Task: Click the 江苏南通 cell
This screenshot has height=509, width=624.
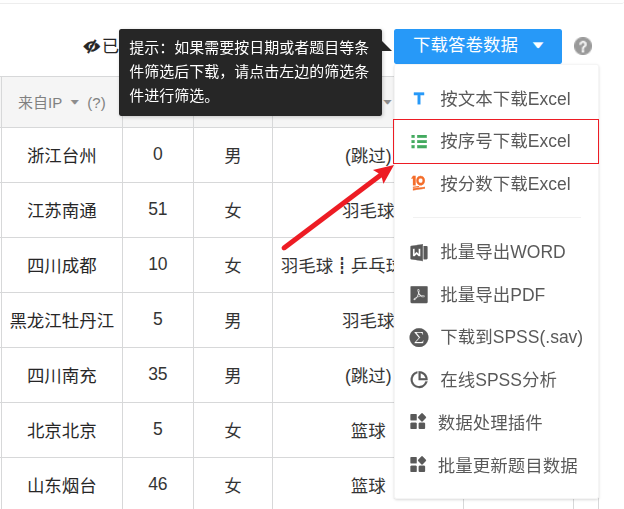Action: tap(62, 210)
